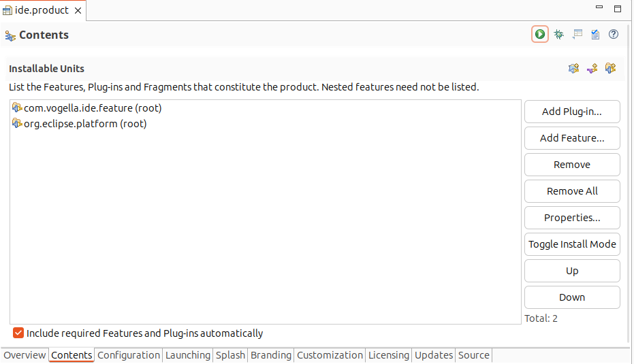Launch the Eclipse application with the green run icon

pyautogui.click(x=540, y=34)
